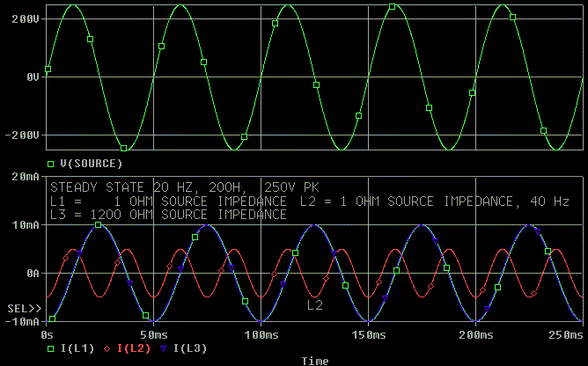Click the 100ms tick label on time axis
The height and width of the screenshot is (366, 588).
[x=261, y=335]
